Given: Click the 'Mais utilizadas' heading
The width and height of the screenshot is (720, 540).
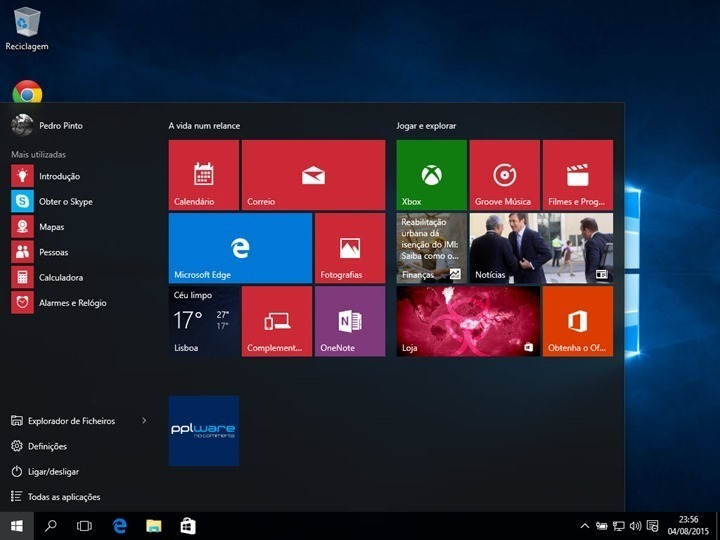Looking at the screenshot, I should pos(39,154).
